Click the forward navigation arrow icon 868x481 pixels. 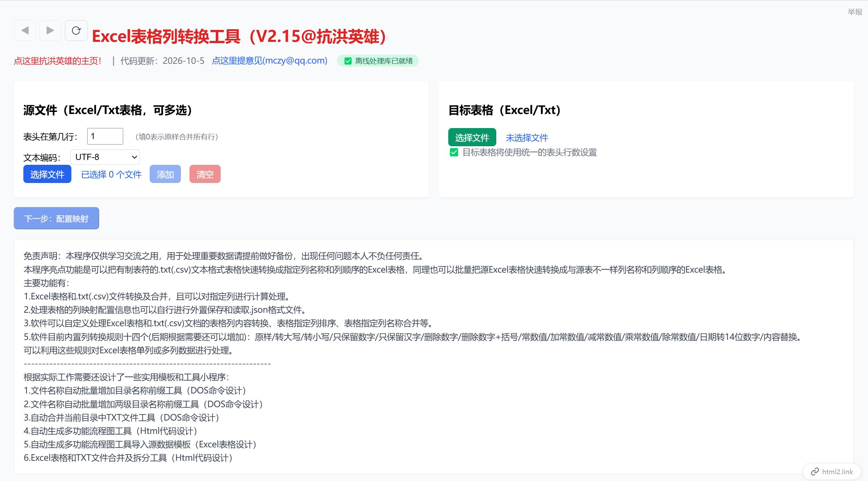click(x=50, y=31)
